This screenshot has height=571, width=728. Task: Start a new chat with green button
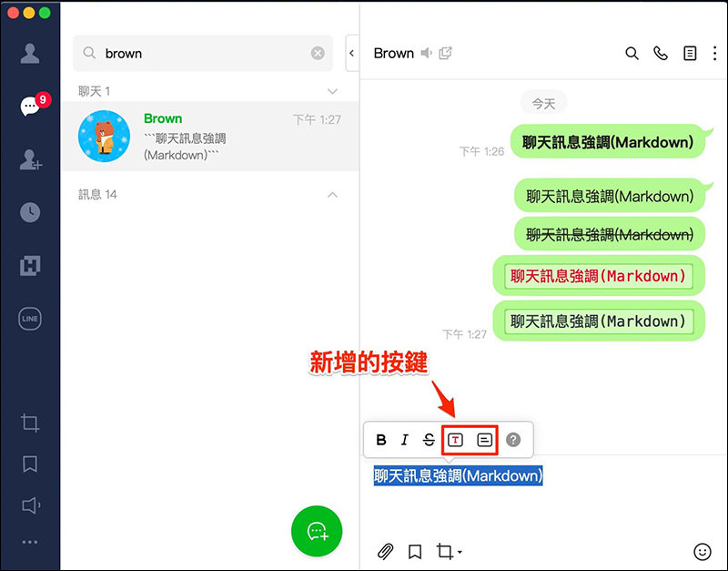coord(317,531)
